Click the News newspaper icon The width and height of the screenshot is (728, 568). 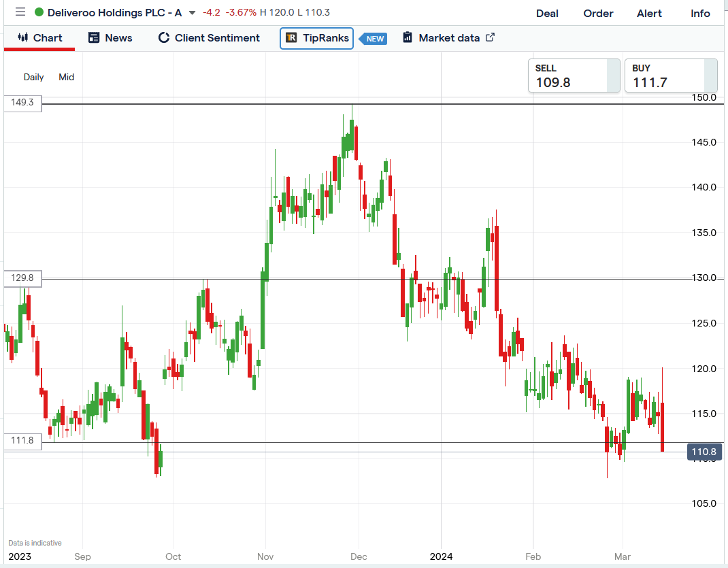tap(94, 37)
